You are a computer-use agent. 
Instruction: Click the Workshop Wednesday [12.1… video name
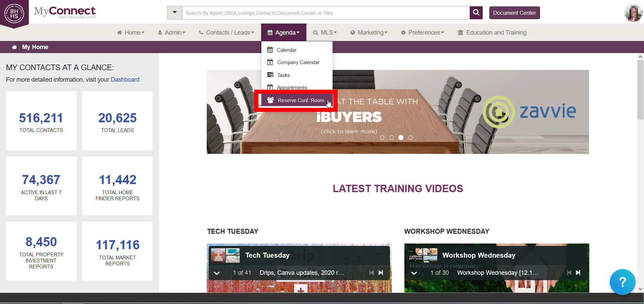[498, 273]
